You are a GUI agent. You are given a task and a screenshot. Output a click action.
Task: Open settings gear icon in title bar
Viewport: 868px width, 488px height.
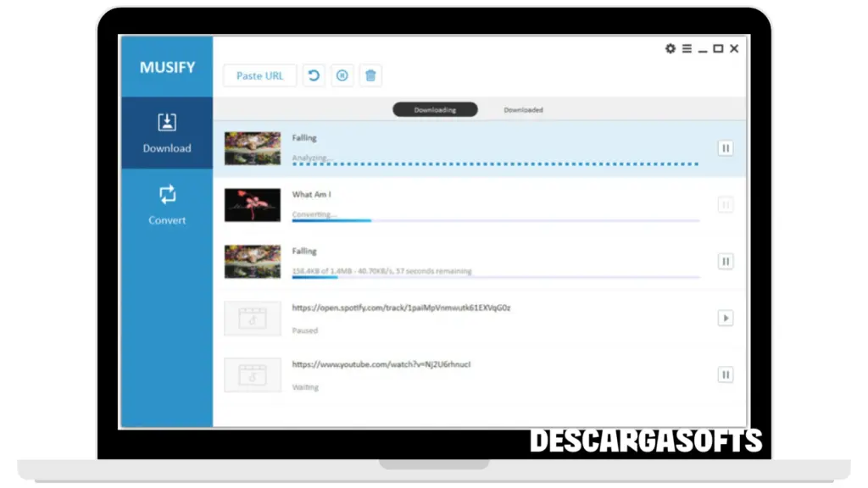(x=670, y=49)
